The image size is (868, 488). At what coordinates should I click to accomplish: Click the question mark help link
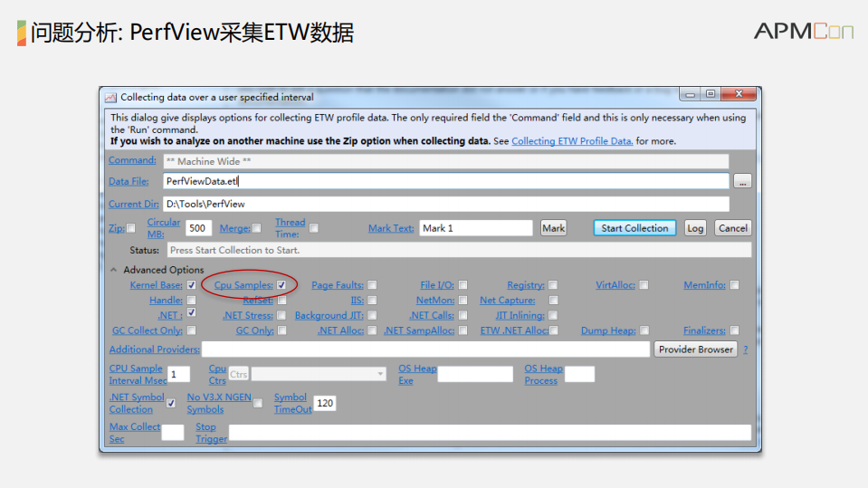pos(746,349)
